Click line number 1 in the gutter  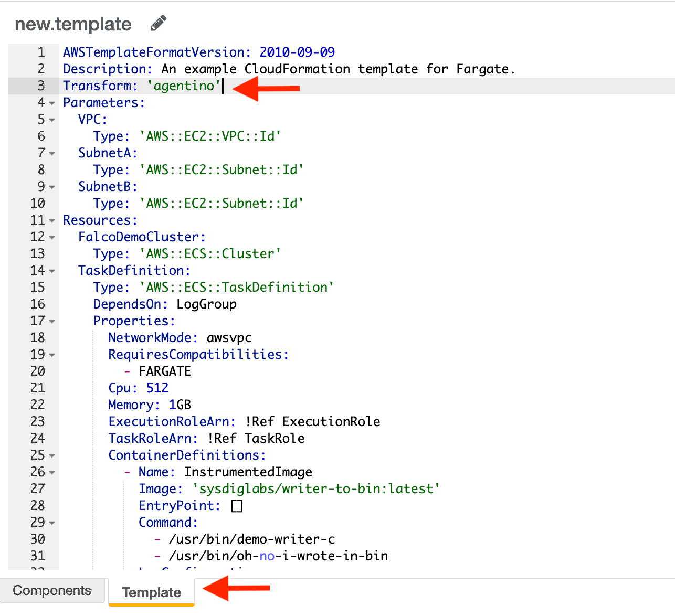(41, 52)
